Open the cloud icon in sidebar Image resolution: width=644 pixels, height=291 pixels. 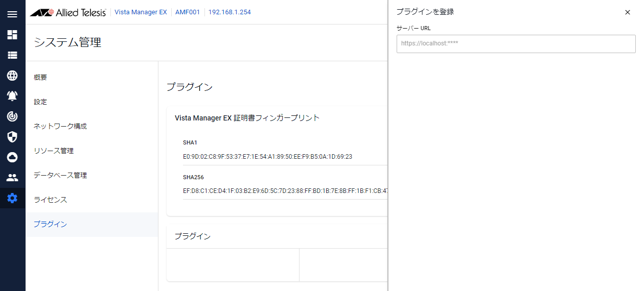12,157
